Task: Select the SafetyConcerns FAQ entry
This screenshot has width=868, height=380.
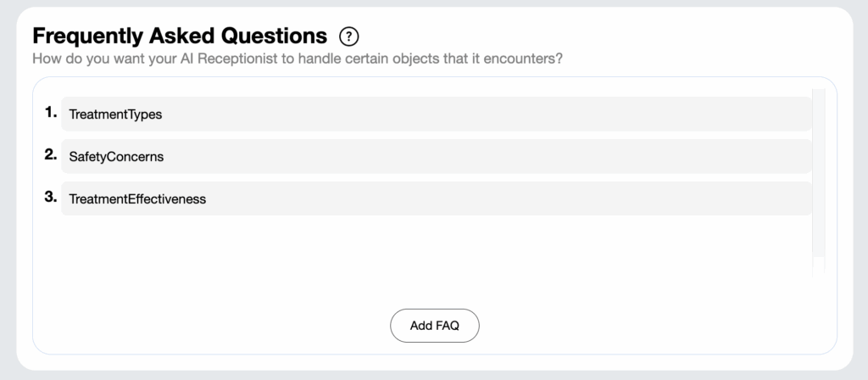Action: [437, 156]
